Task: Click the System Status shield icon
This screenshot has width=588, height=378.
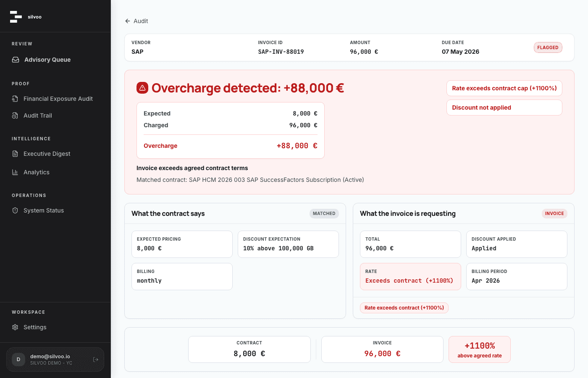Action: pos(15,210)
